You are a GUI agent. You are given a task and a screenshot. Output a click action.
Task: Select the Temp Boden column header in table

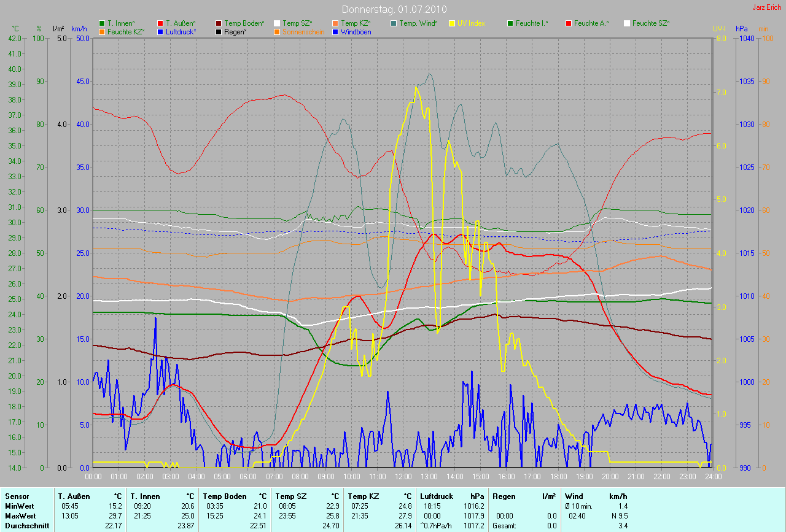[225, 496]
